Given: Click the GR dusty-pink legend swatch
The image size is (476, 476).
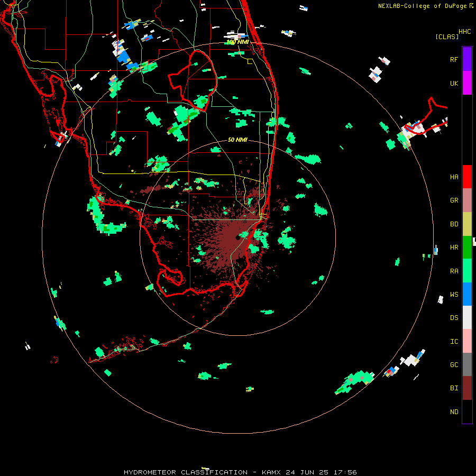Looking at the screenshot, I should [x=467, y=200].
